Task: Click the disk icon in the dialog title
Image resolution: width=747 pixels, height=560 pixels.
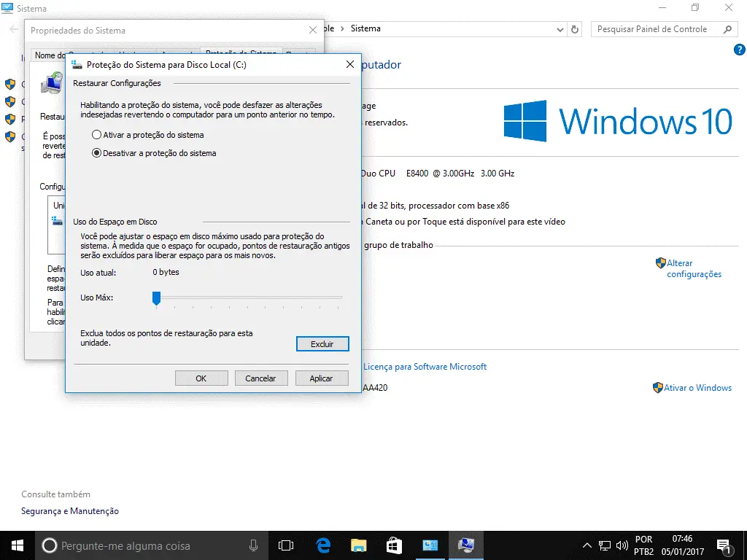Action: coord(77,65)
